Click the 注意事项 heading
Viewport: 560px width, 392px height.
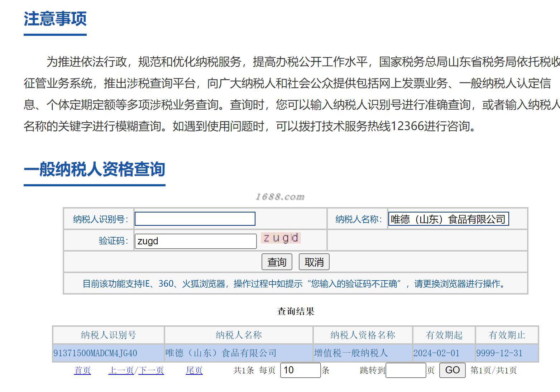[x=55, y=19]
